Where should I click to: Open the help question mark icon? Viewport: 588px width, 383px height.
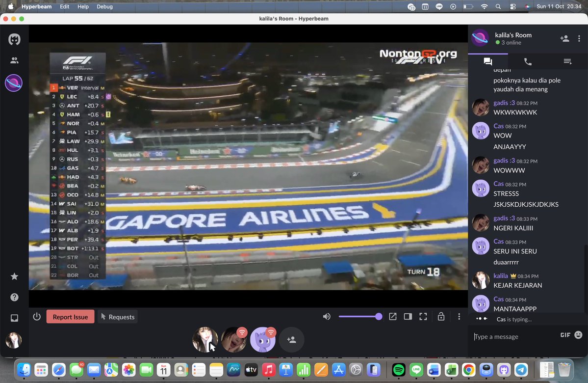coord(14,297)
